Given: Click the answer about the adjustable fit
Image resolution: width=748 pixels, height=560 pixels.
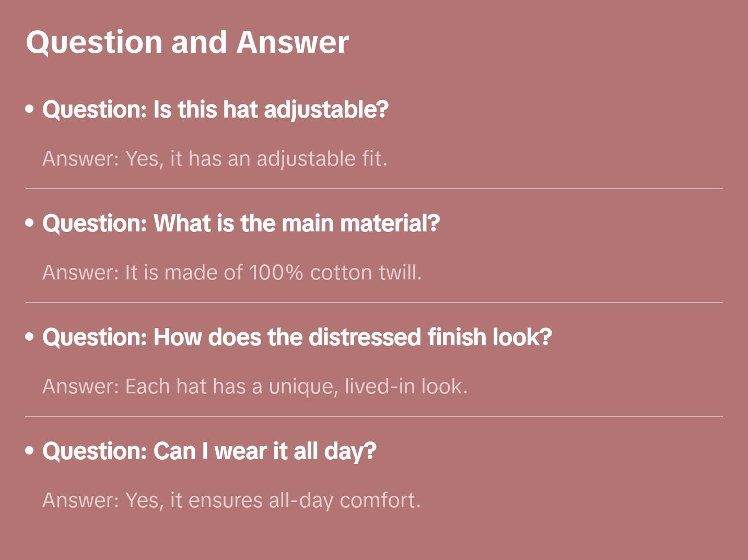Looking at the screenshot, I should click(215, 159).
